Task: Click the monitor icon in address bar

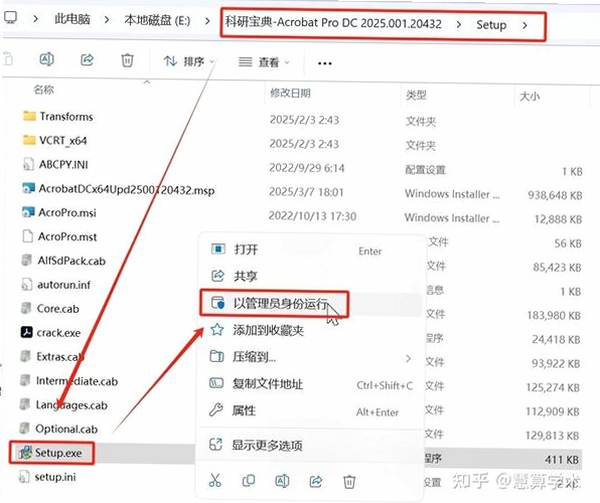Action: (x=10, y=18)
